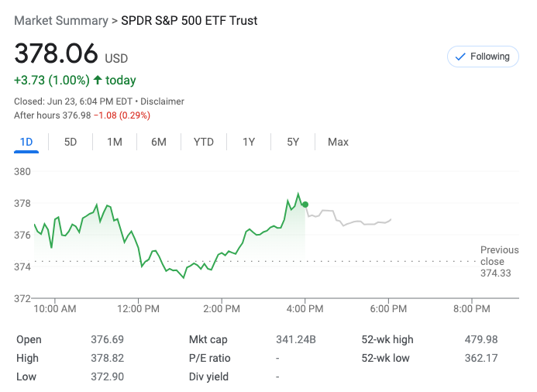Switch to the 5D chart tab
This screenshot has height=392, width=537.
71,142
